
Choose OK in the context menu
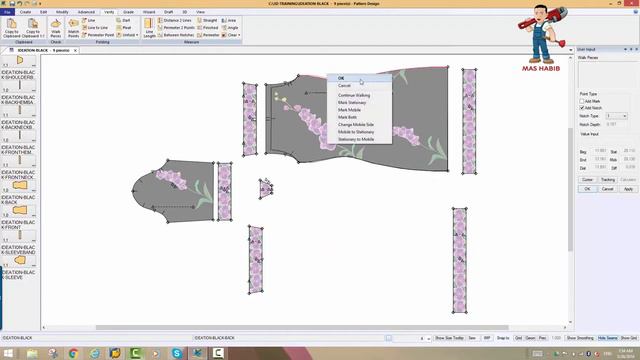pyautogui.click(x=360, y=78)
